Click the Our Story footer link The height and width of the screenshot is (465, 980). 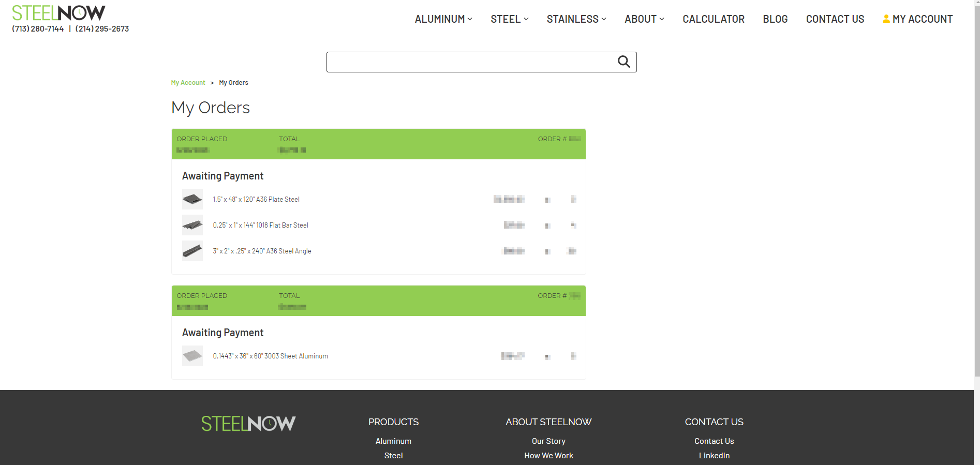tap(548, 441)
